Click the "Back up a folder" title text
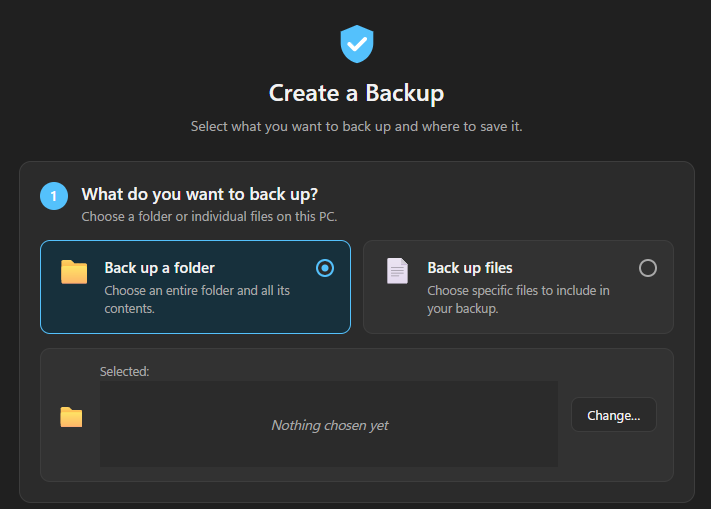Screen dimensions: 711x509 point(160,268)
